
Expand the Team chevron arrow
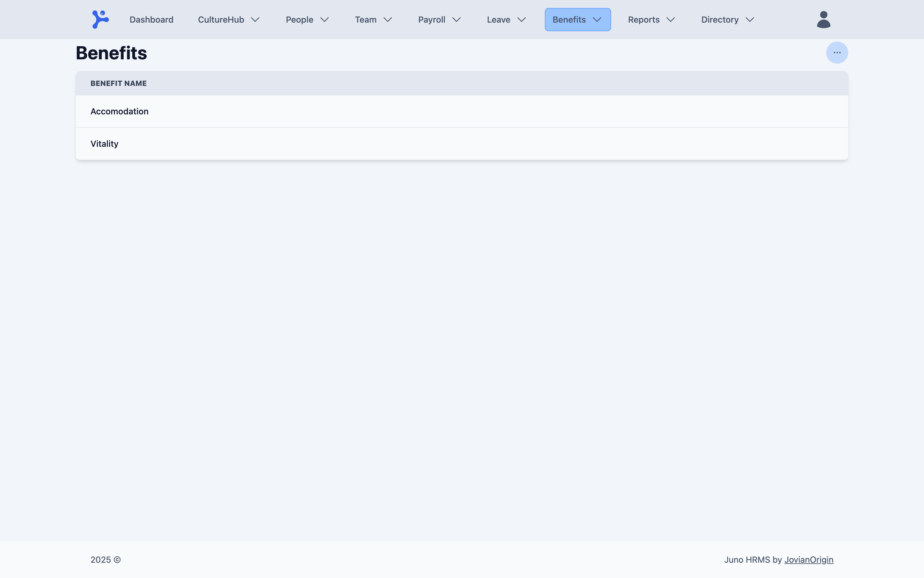pos(388,20)
